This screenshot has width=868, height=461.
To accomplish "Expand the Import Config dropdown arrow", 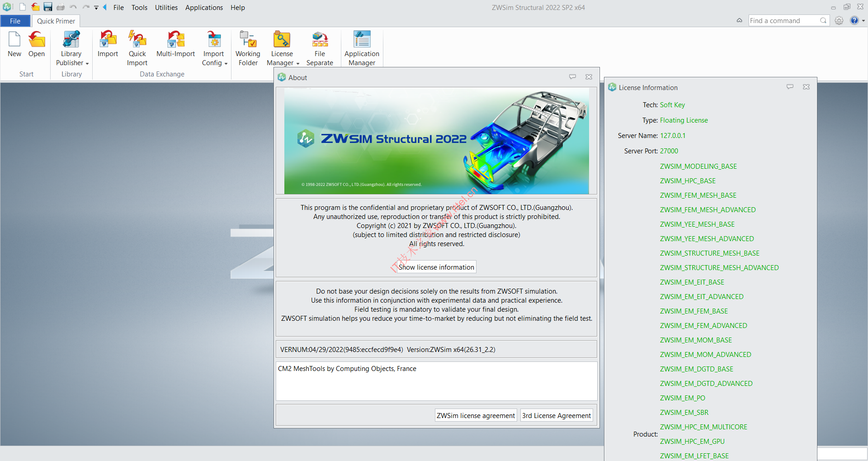I will 226,63.
